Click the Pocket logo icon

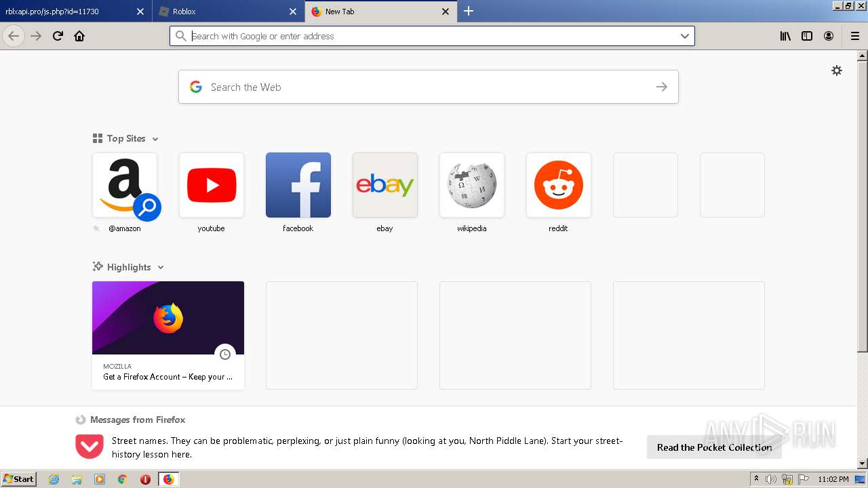pyautogui.click(x=90, y=447)
